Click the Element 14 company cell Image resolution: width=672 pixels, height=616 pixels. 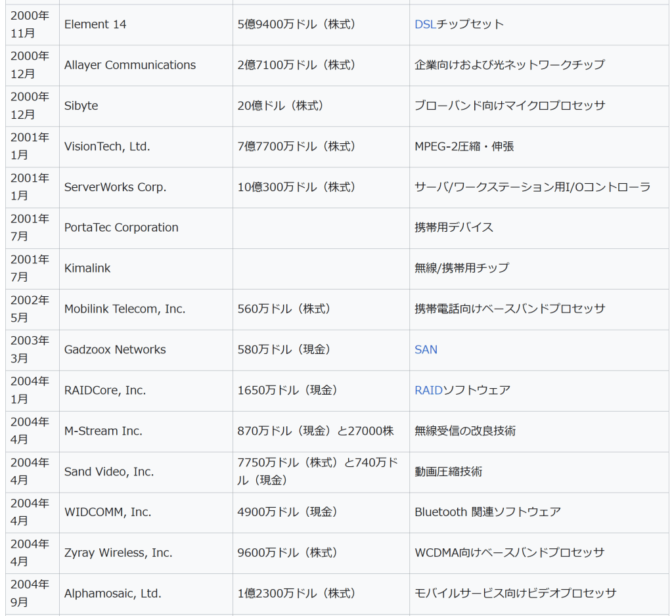[95, 24]
